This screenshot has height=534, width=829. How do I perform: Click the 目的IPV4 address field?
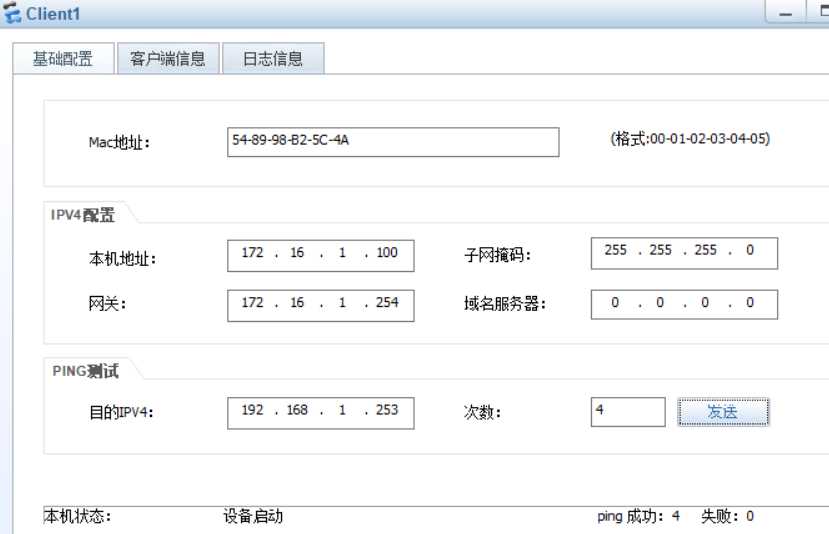(x=320, y=413)
